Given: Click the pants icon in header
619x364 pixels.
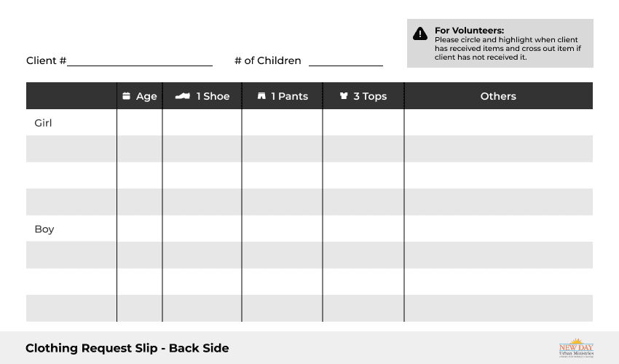Looking at the screenshot, I should tap(261, 96).
